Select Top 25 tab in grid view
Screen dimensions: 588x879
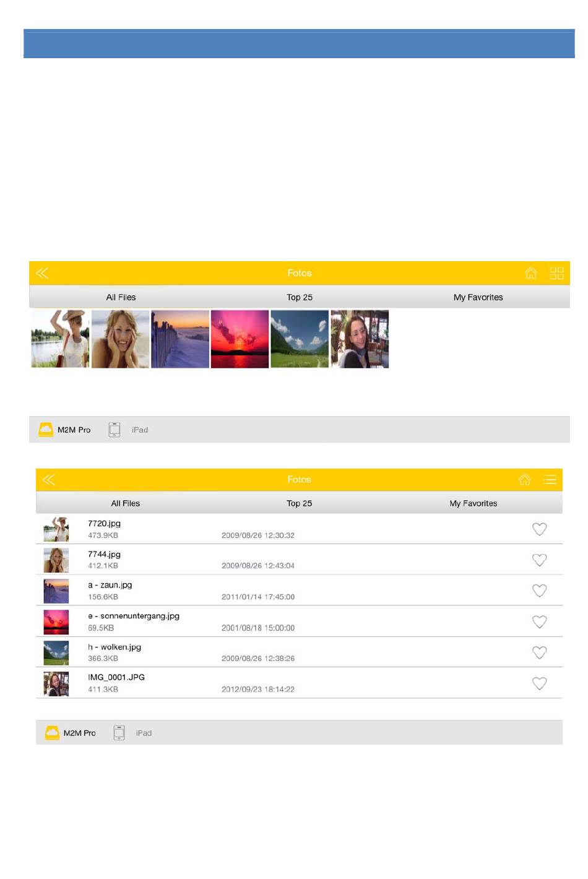tap(300, 297)
